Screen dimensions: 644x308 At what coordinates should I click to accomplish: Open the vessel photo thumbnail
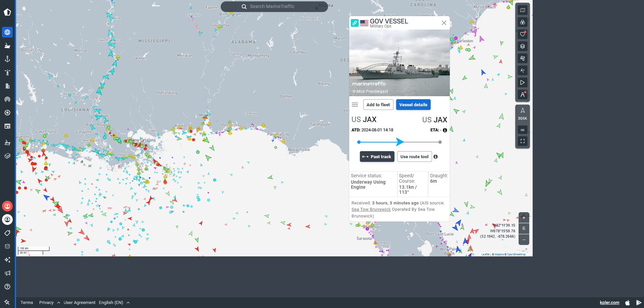pyautogui.click(x=399, y=63)
